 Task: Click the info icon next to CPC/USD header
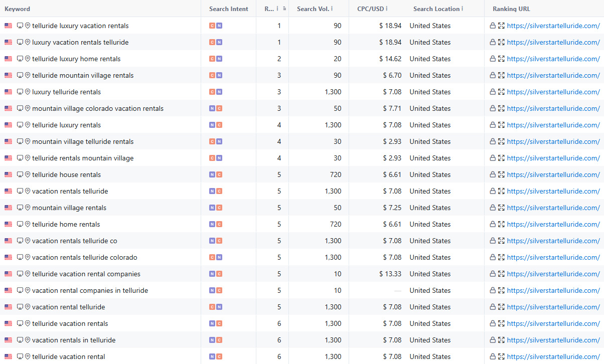pos(386,9)
